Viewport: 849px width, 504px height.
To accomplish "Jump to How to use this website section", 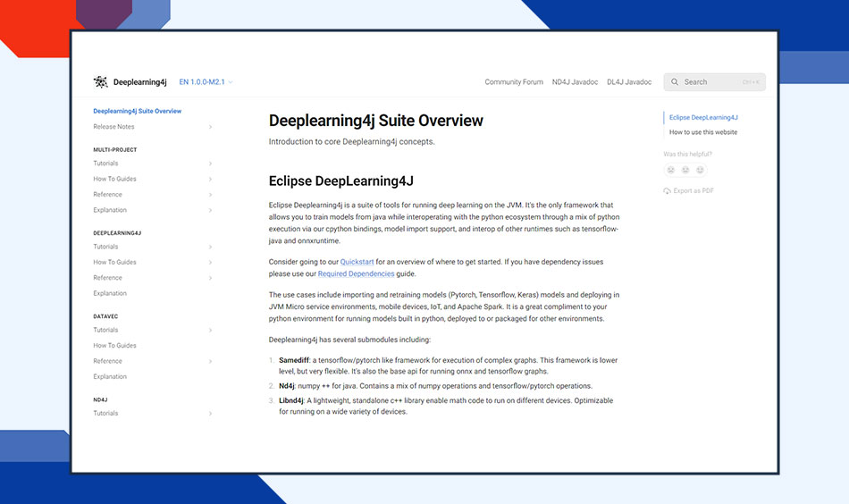I will pyautogui.click(x=703, y=132).
